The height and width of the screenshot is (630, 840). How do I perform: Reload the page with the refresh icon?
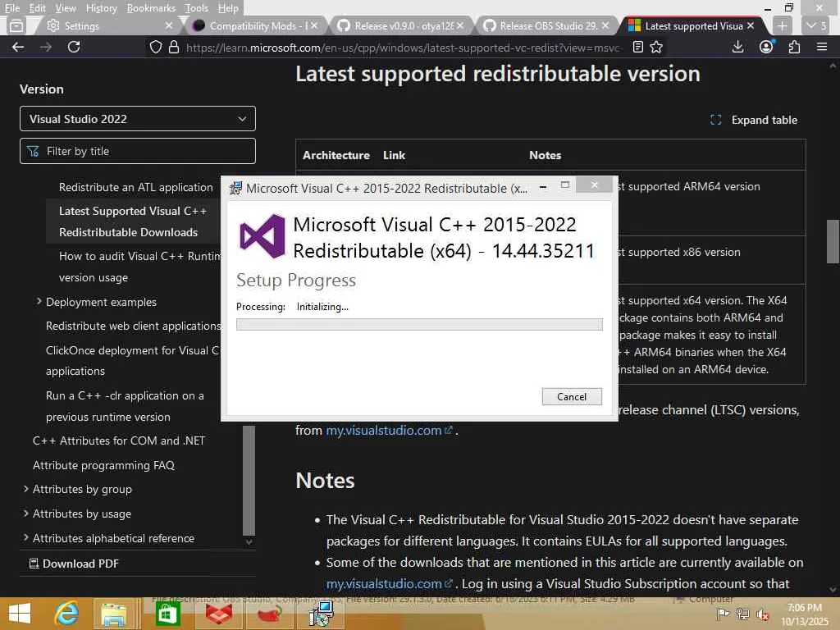pos(74,47)
